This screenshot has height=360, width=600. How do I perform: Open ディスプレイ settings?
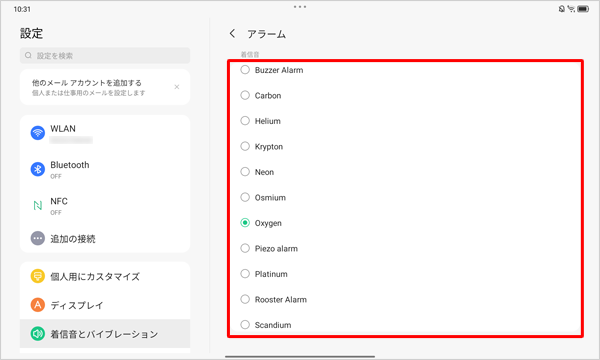pos(105,305)
